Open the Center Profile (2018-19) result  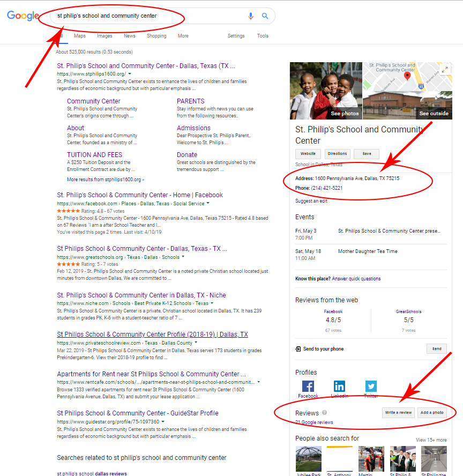click(x=152, y=334)
